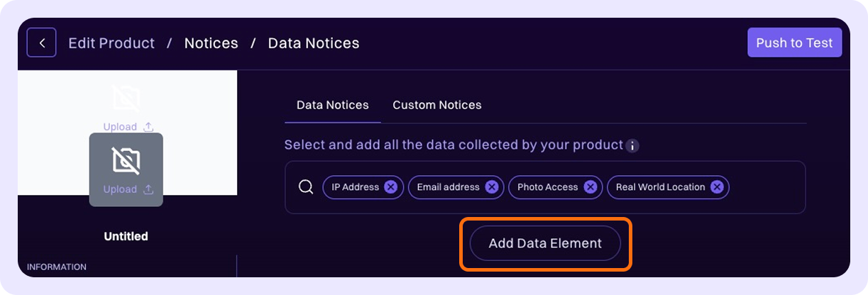The height and width of the screenshot is (295, 868).
Task: Click the upload arrow icon in gray card
Action: pos(148,189)
